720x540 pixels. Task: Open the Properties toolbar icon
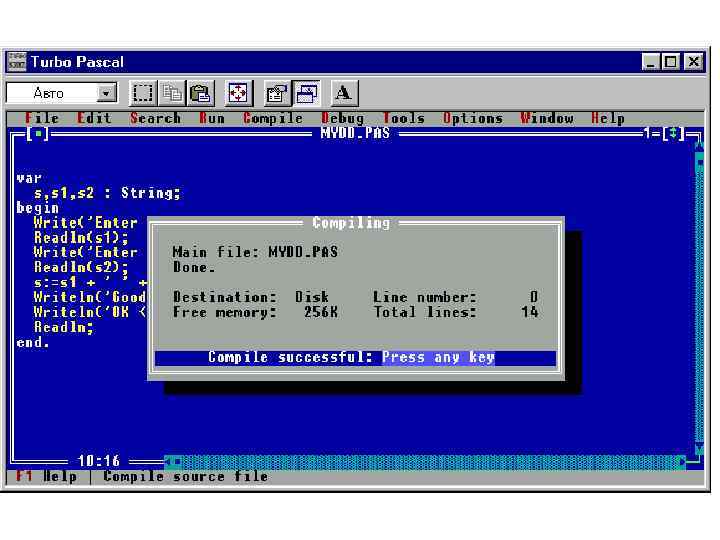click(x=277, y=93)
